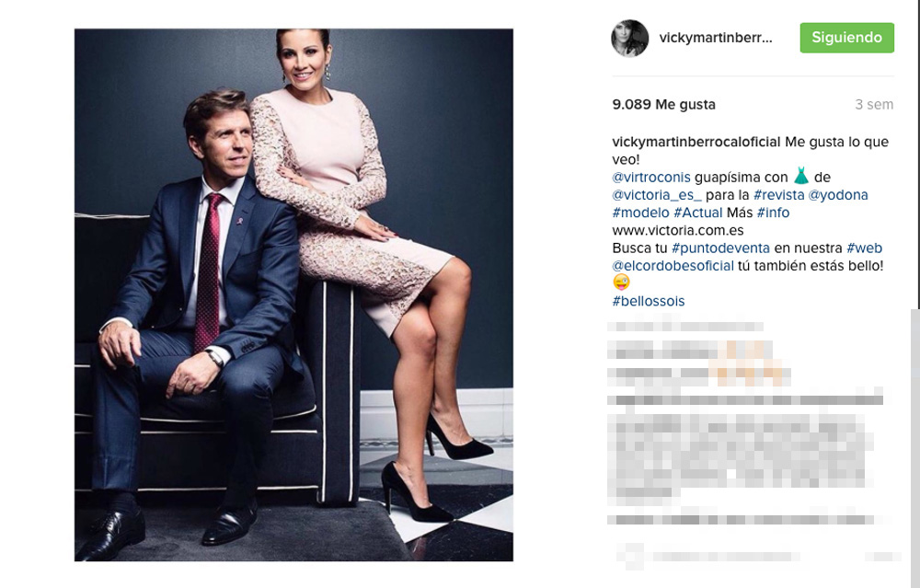The height and width of the screenshot is (588, 920).
Task: Click the winking tongue emoji in the caption
Action: click(621, 282)
